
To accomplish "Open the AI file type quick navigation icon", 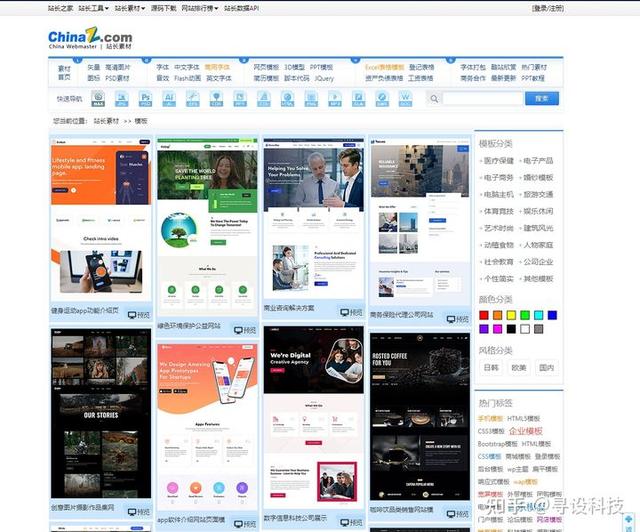I will click(169, 99).
